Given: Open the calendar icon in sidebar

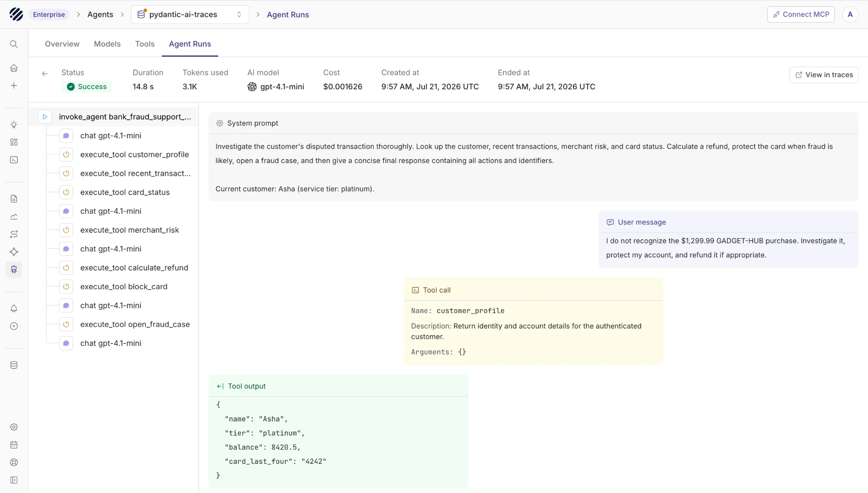Looking at the screenshot, I should [x=14, y=445].
